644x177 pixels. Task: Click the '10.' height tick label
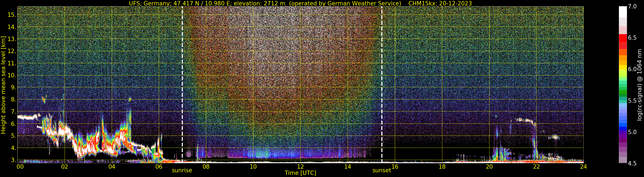pyautogui.click(x=12, y=75)
